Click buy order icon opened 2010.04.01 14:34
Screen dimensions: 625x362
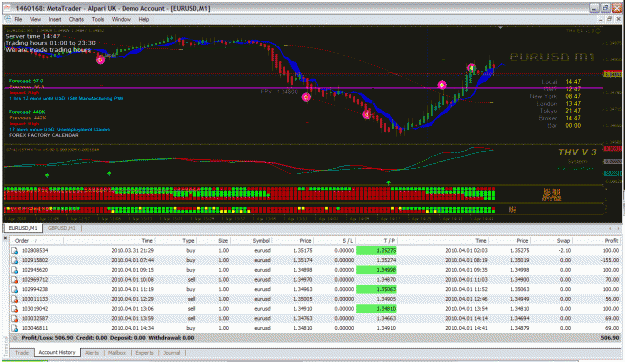coord(14,328)
